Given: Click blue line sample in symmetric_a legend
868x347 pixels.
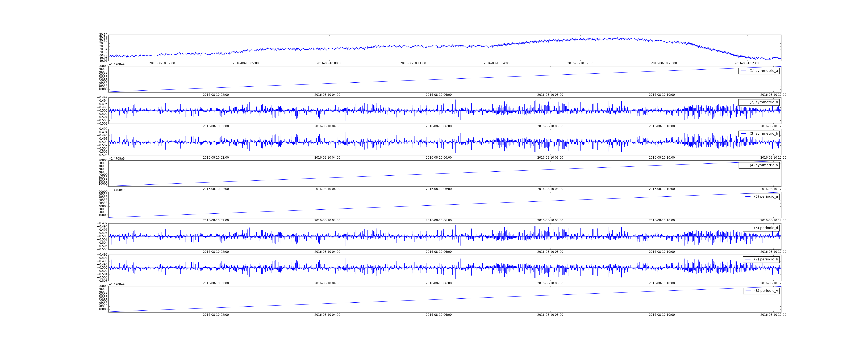Looking at the screenshot, I should point(744,71).
